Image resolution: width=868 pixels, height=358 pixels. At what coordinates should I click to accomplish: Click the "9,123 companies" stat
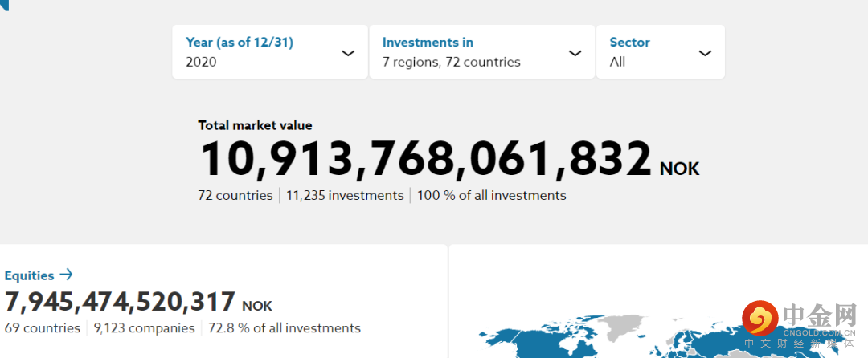coord(144,328)
